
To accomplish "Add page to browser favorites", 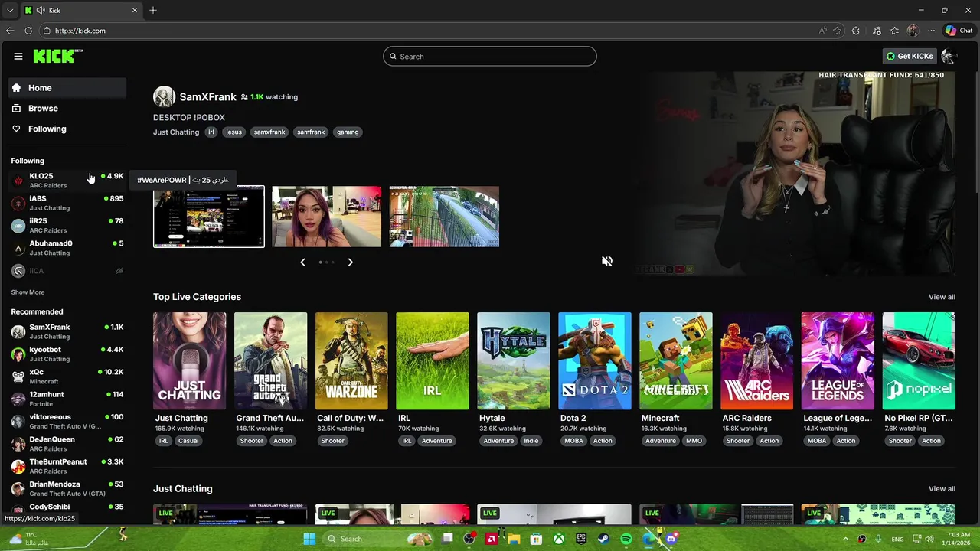I will point(837,31).
